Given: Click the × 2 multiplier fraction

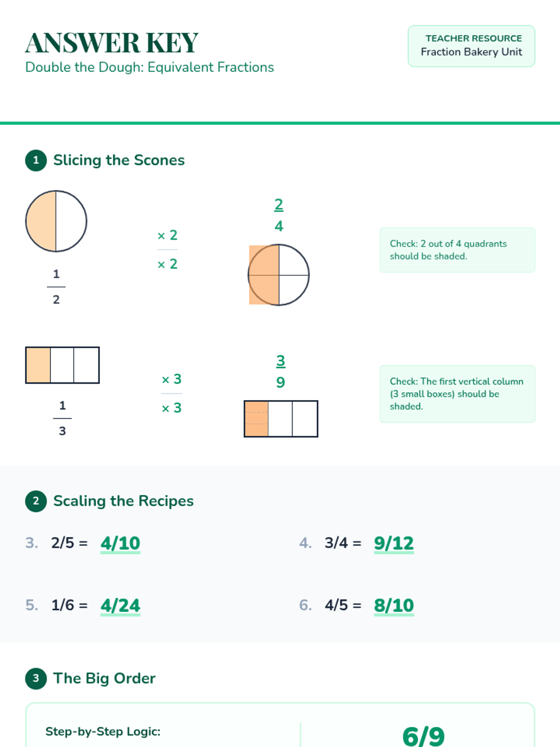Looking at the screenshot, I should click(167, 249).
